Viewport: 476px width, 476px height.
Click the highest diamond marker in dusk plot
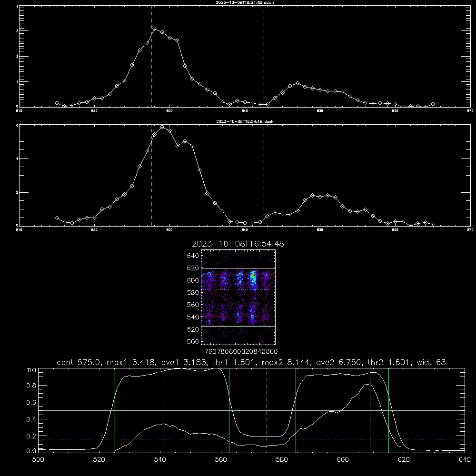coord(162,127)
